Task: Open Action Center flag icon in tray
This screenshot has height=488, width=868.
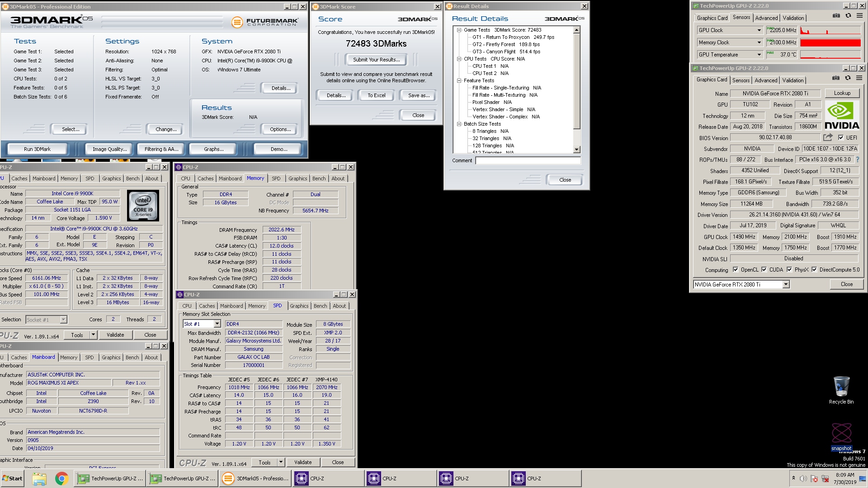Action: click(x=814, y=479)
